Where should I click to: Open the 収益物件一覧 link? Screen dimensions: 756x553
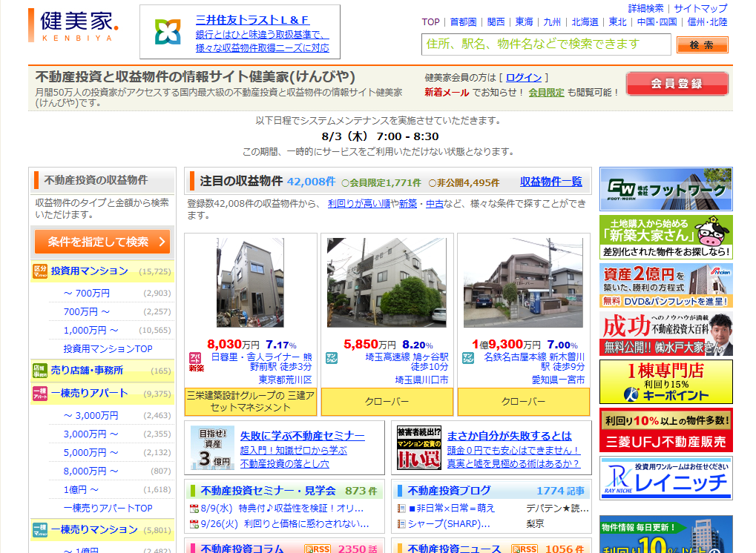550,182
